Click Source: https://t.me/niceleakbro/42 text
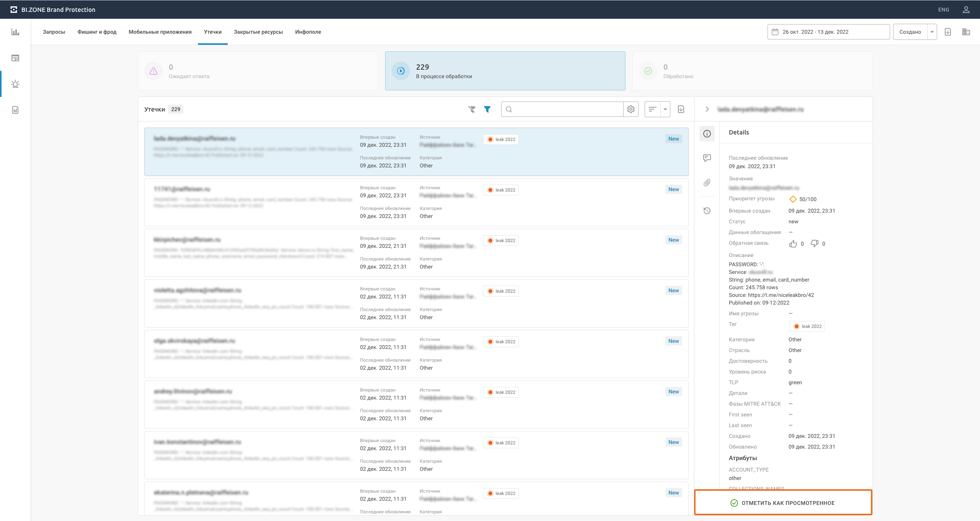 pyautogui.click(x=771, y=295)
